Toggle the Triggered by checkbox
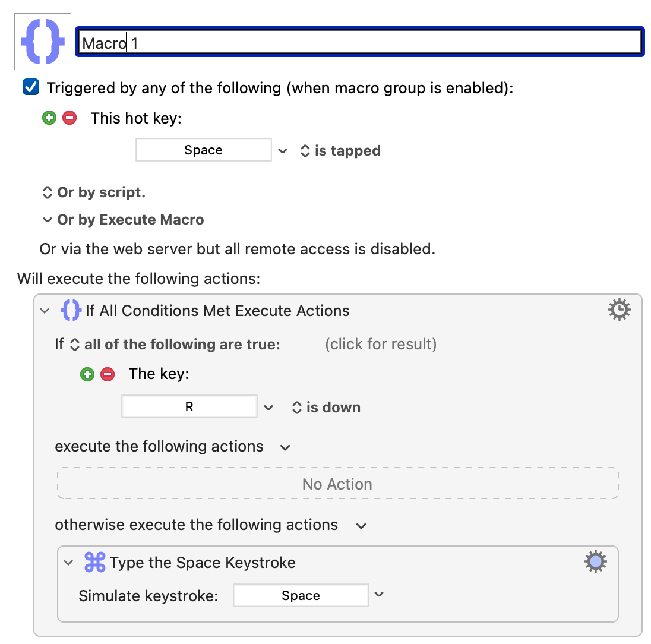Image resolution: width=651 pixels, height=644 pixels. (x=31, y=87)
